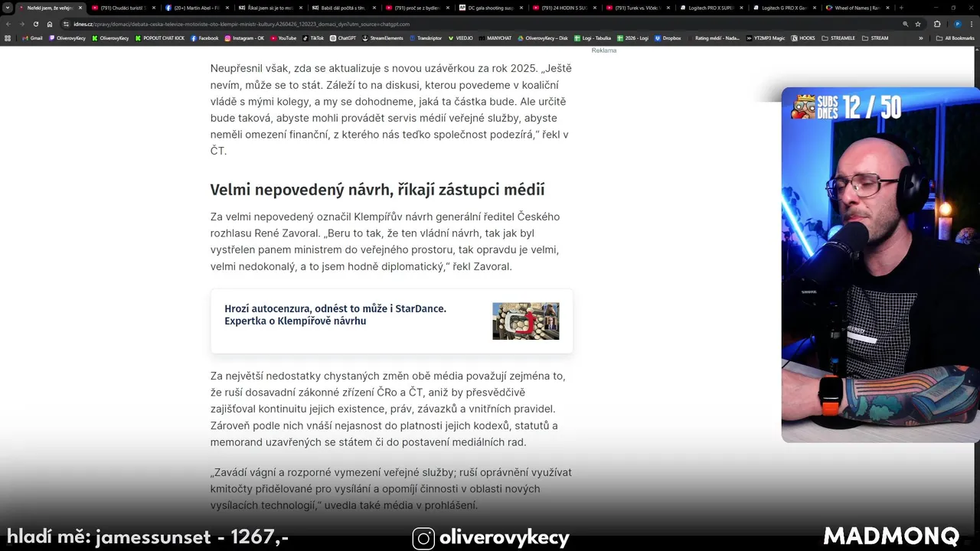This screenshot has width=980, height=551.
Task: Open the HOOKS bookmark
Action: tap(802, 38)
